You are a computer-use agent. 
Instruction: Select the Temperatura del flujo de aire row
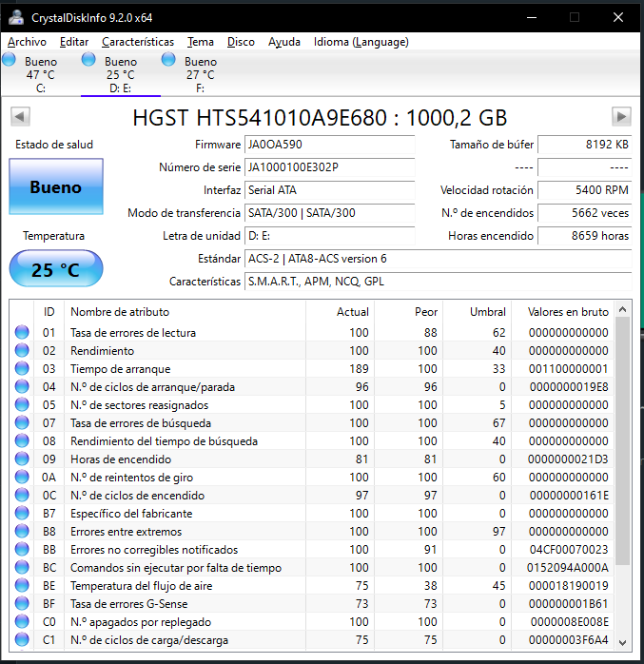[312, 585]
